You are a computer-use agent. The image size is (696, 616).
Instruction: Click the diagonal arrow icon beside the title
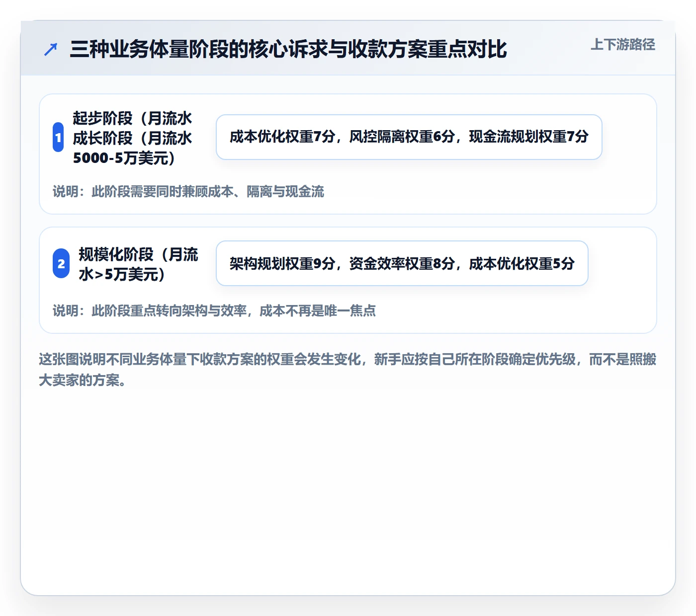pos(51,49)
